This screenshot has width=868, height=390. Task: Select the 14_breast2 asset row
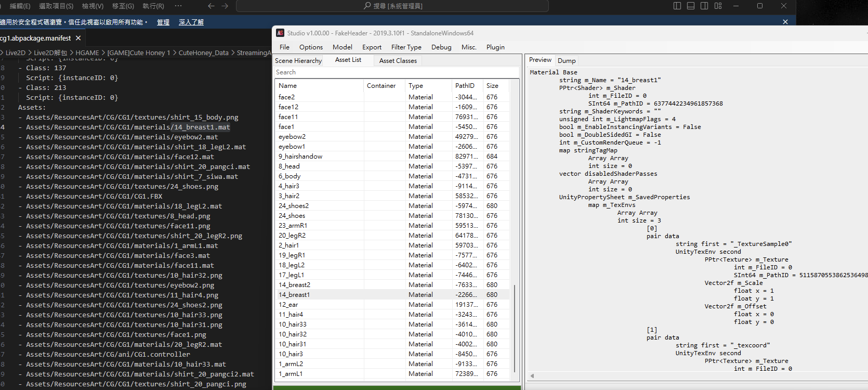click(x=392, y=285)
